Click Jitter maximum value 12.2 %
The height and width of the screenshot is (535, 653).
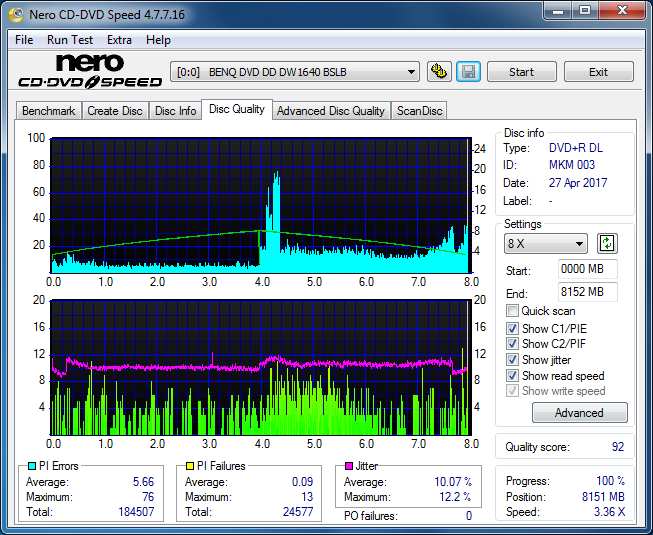pyautogui.click(x=455, y=497)
